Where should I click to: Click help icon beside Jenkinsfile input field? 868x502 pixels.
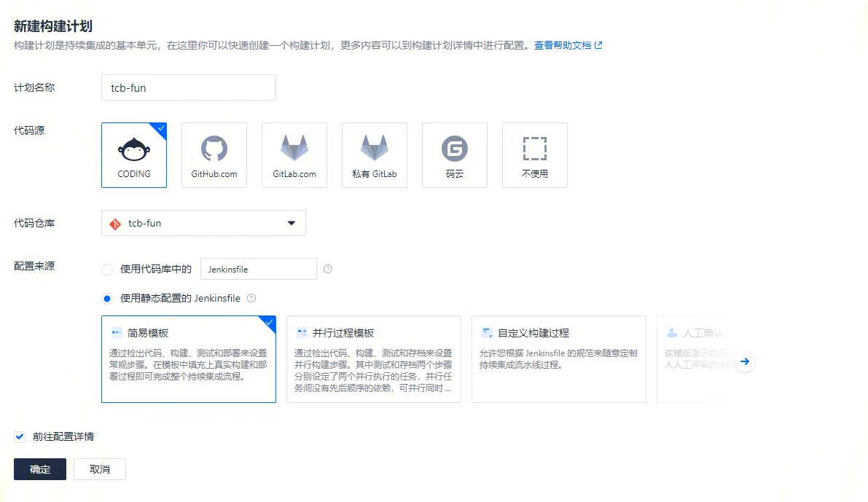click(328, 269)
